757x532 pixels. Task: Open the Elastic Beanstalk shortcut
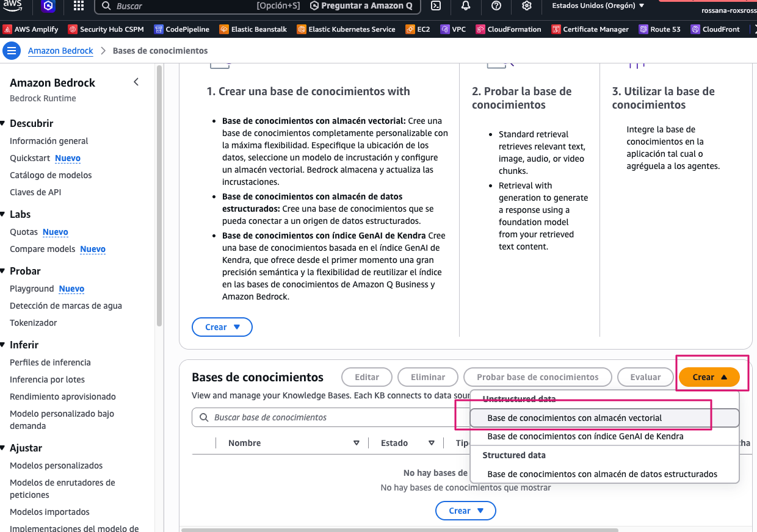253,29
